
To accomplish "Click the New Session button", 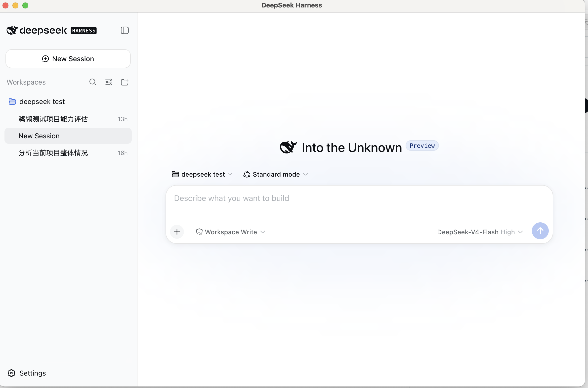I will (68, 59).
